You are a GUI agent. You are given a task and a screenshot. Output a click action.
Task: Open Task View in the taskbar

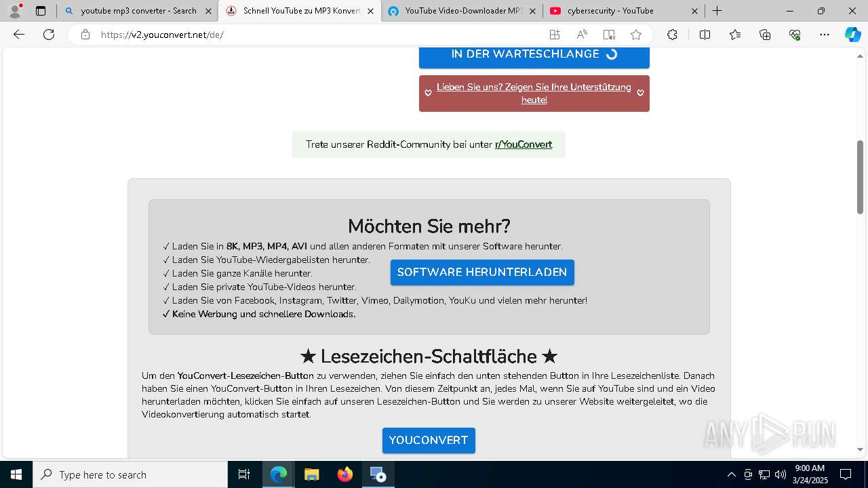244,474
